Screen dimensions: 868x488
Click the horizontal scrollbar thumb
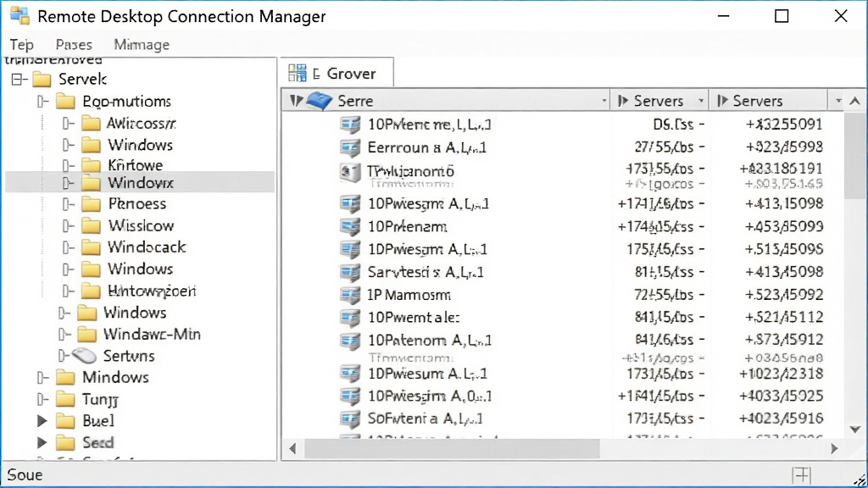(x=452, y=449)
